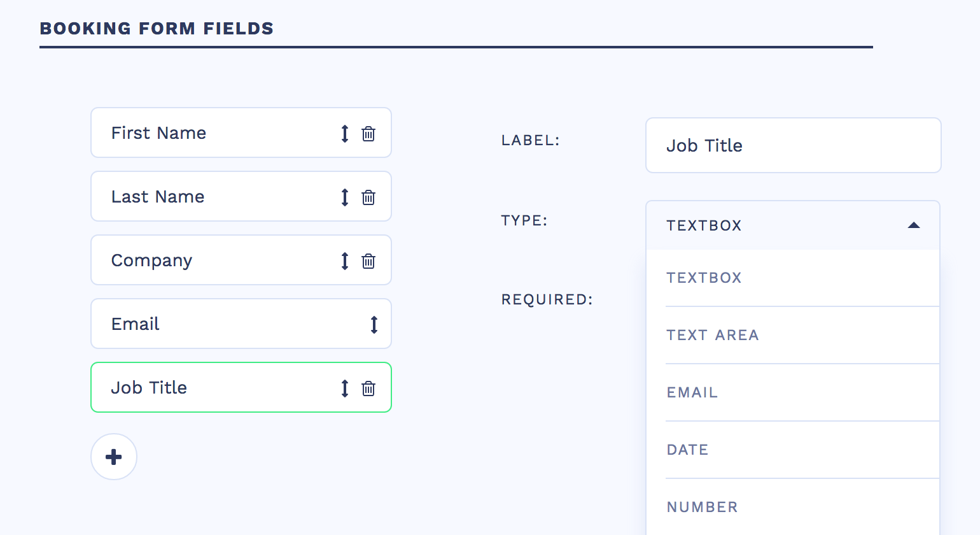980x535 pixels.
Task: Select Date field type option
Action: coord(687,450)
